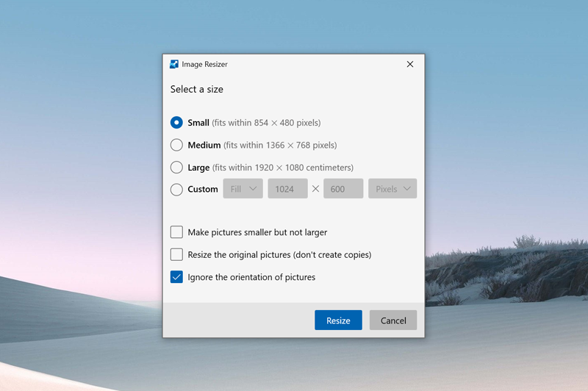This screenshot has height=391, width=588.
Task: Choose the Medium size option
Action: coord(176,145)
